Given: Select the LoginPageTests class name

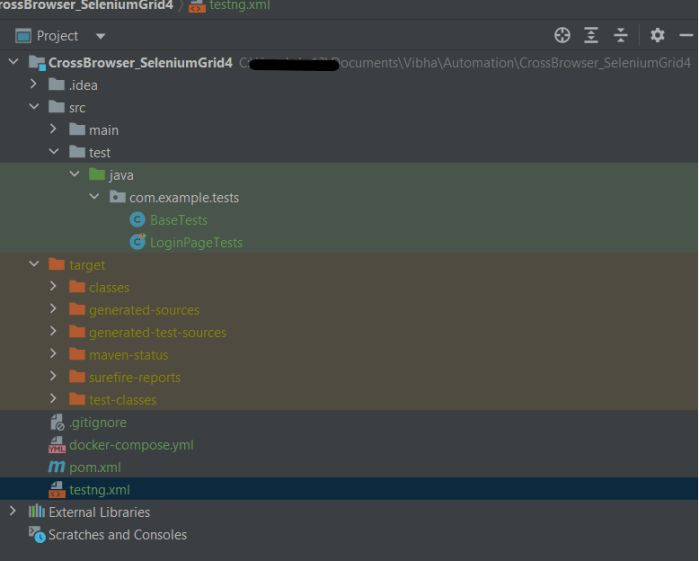Looking at the screenshot, I should (196, 243).
